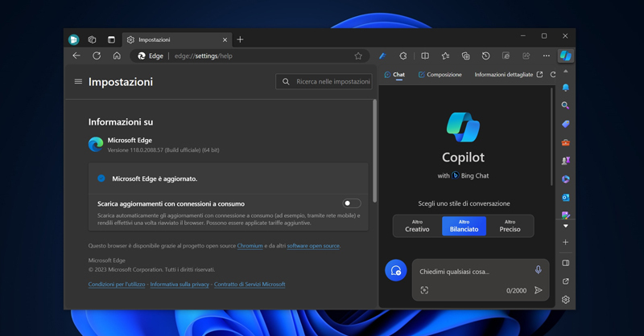This screenshot has height=336, width=644.
Task: Open the Favorites list icon
Action: (x=445, y=55)
